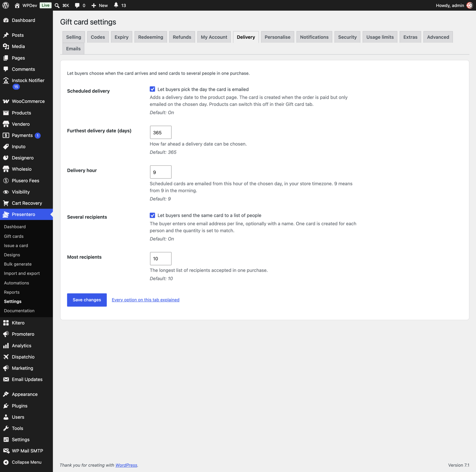Click the admin avatar icon
Viewport: 476px width, 472px height.
[470, 5]
